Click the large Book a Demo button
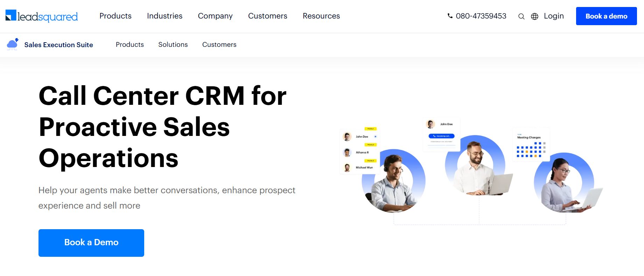The height and width of the screenshot is (276, 644). point(91,243)
